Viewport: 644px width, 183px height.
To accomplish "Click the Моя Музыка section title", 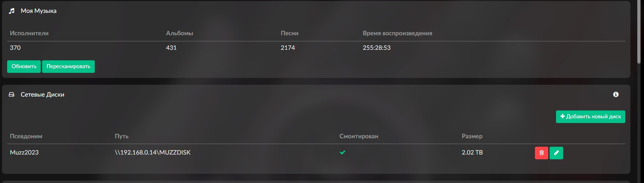I will [x=38, y=11].
